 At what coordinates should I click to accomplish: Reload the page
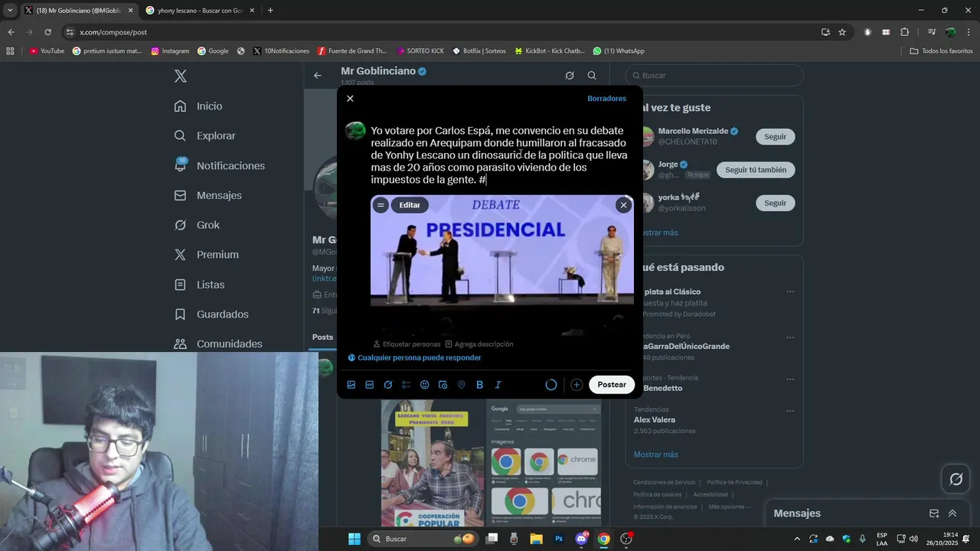(x=47, y=32)
